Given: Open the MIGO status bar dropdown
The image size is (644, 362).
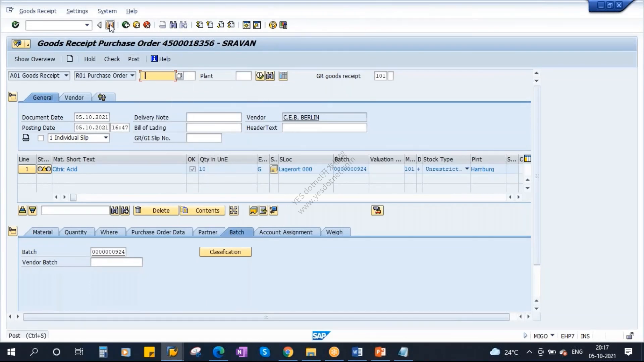Looking at the screenshot, I should [x=552, y=336].
